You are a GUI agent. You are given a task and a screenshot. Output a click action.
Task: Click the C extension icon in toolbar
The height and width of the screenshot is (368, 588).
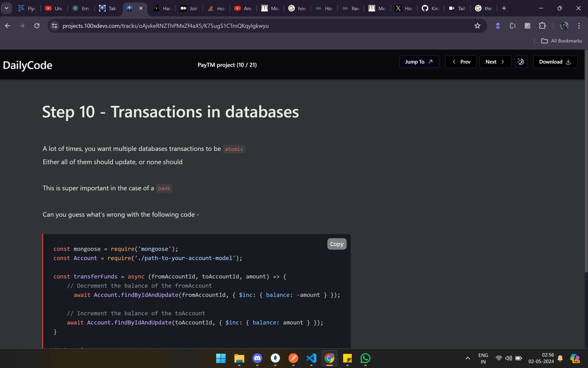pos(513,25)
